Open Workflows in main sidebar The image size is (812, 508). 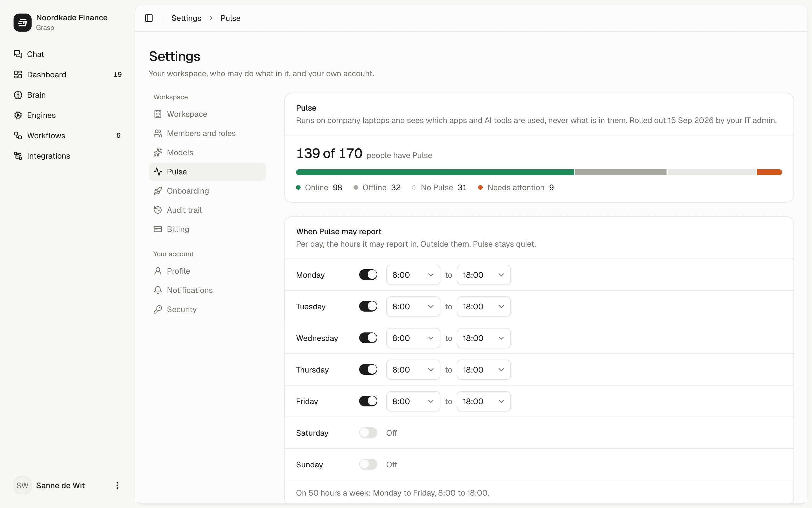click(67, 135)
